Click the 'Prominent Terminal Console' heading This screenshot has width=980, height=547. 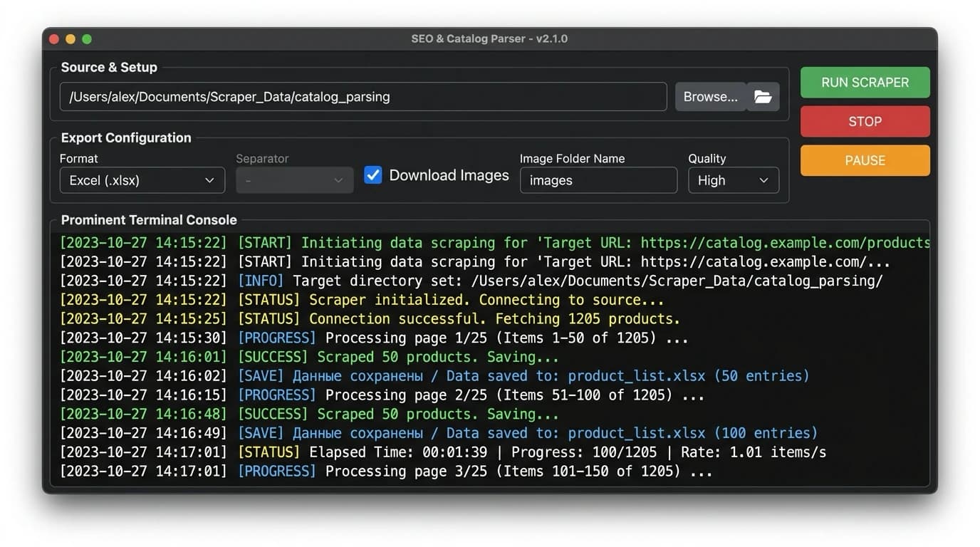(x=149, y=220)
